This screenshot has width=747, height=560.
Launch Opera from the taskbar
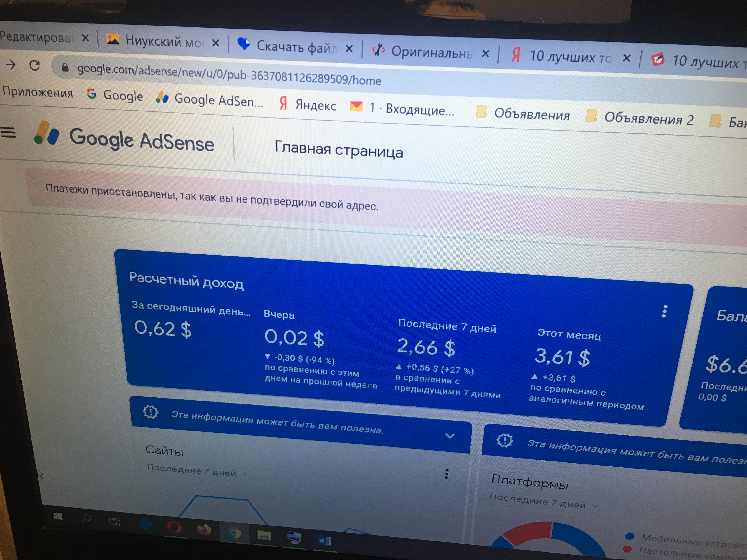174,527
